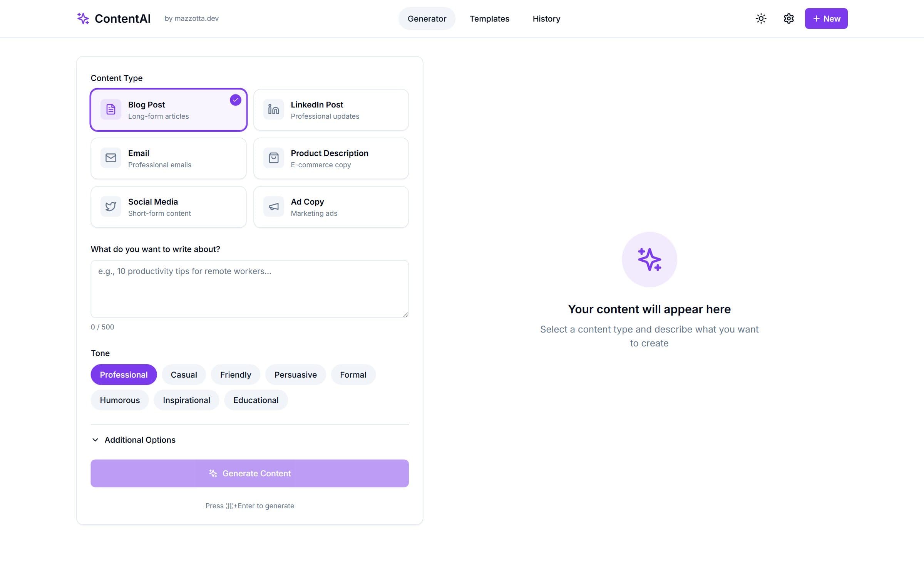Click the '0 / 500' character counter

click(102, 327)
